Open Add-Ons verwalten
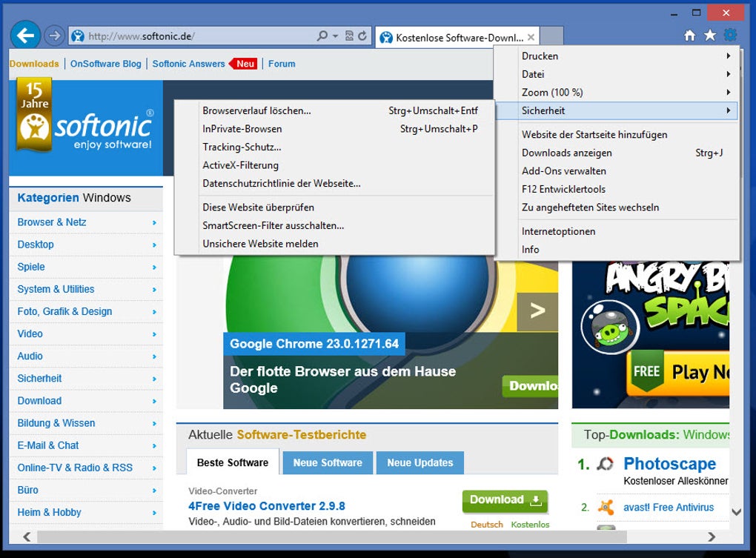756x558 pixels. (x=617, y=171)
